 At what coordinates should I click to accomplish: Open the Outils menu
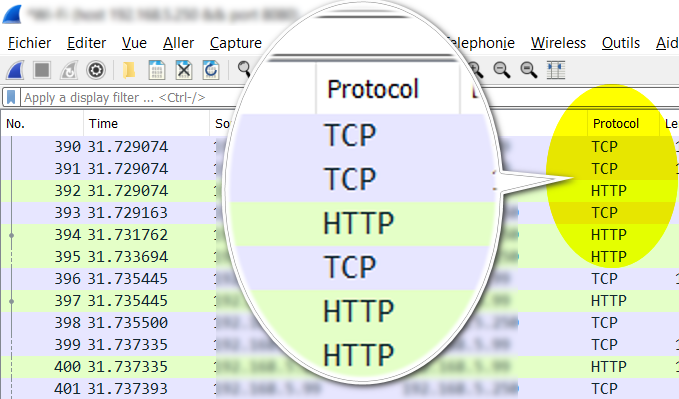[621, 43]
